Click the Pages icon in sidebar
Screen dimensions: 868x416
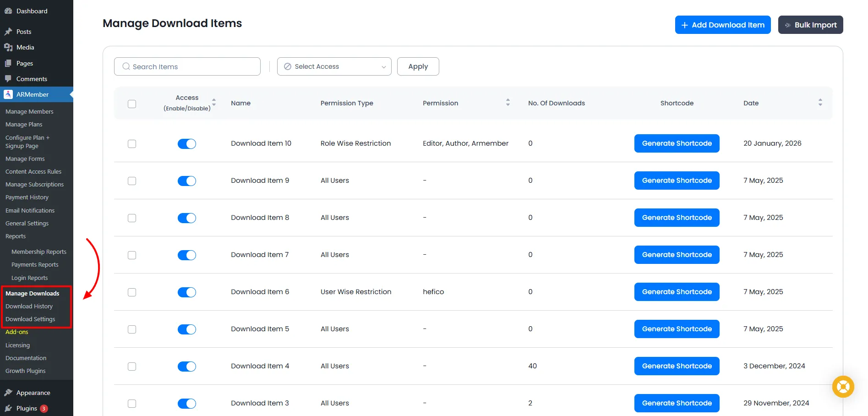click(x=9, y=63)
